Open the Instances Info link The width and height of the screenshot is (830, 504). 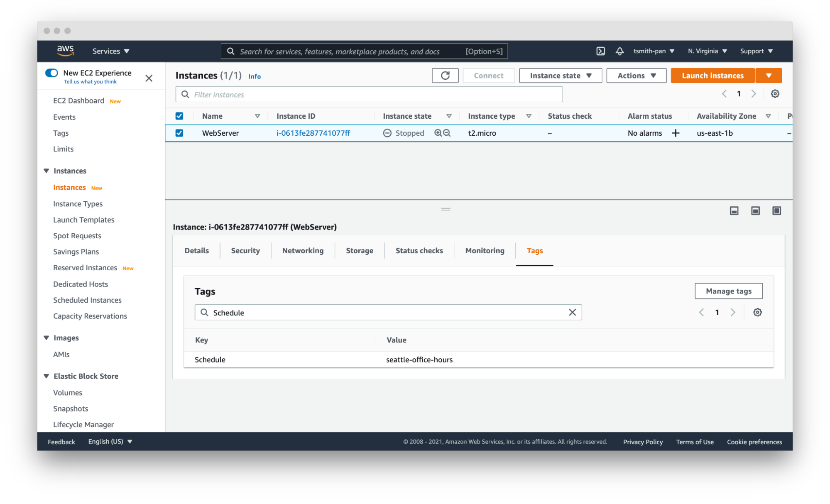(x=255, y=76)
